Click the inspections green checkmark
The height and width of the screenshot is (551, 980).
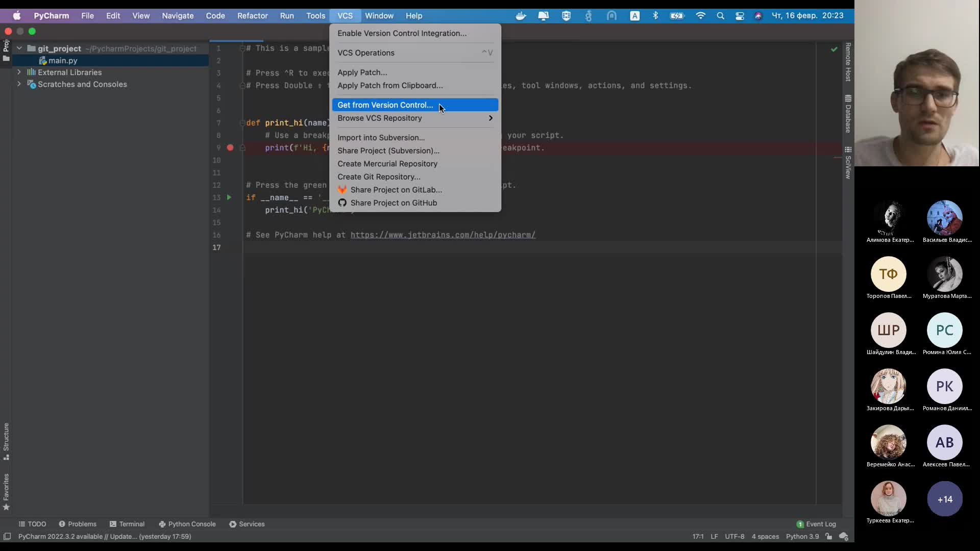coord(834,49)
